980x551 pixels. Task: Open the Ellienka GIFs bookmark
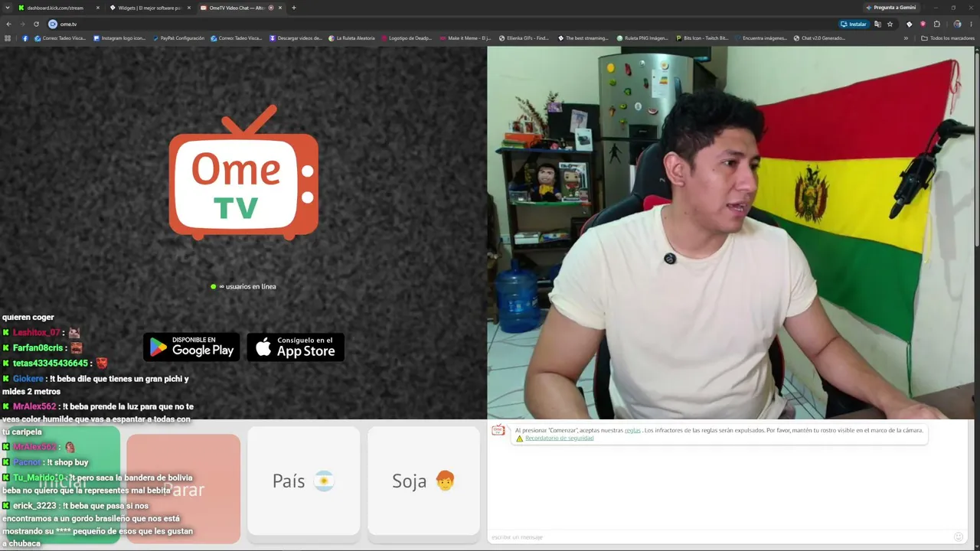[x=524, y=38]
